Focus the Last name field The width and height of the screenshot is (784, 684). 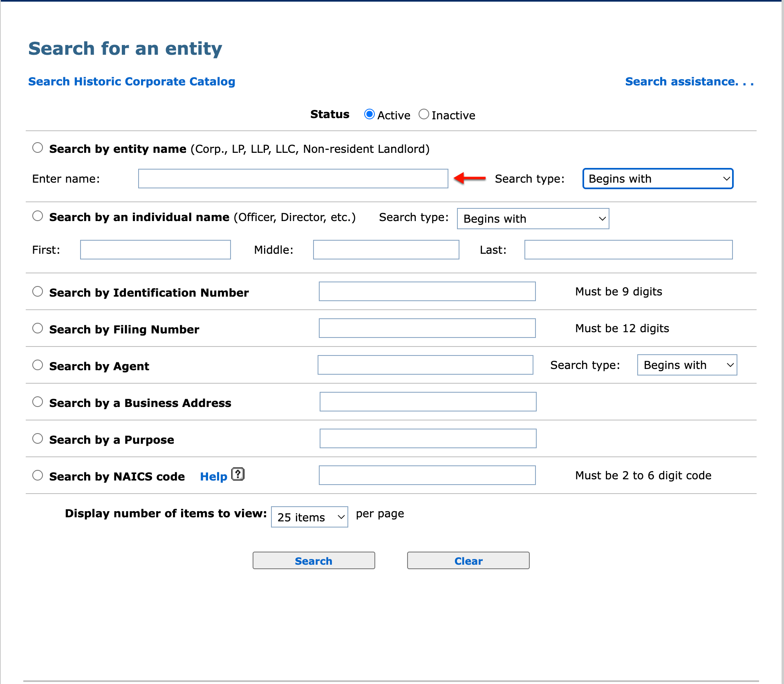coord(628,250)
